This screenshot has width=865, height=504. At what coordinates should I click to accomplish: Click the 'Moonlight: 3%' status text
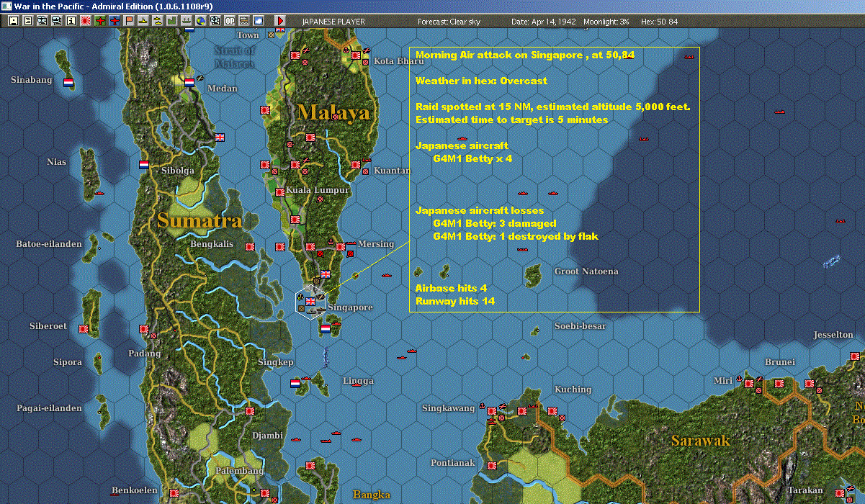coord(606,22)
